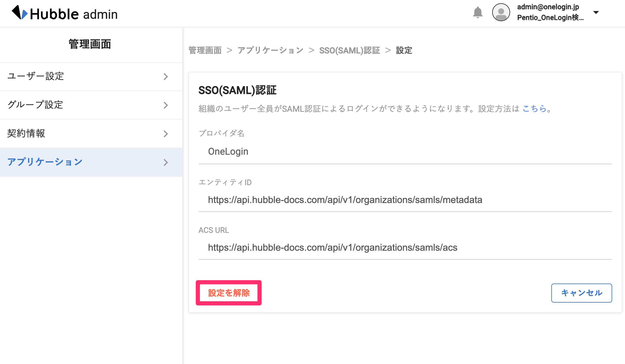Click the 管理画面 sidebar heading
625x364 pixels.
click(x=90, y=44)
